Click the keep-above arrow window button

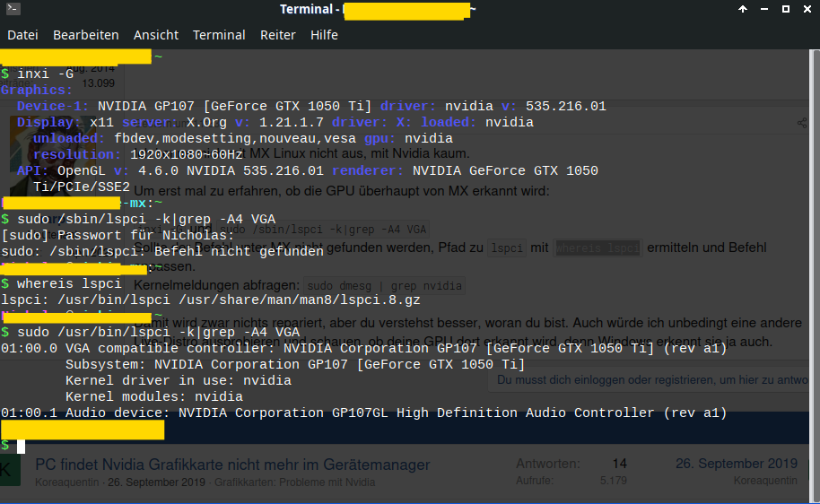[x=743, y=9]
